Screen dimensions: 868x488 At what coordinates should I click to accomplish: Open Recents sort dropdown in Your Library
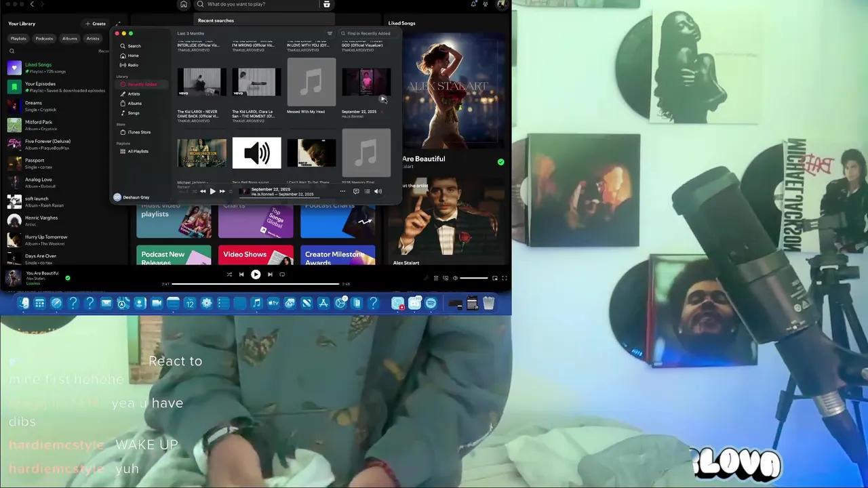103,51
